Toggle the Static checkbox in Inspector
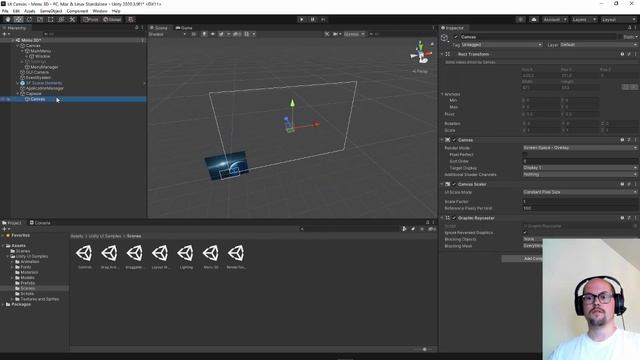Screen dimensions: 640x360 coord(620,37)
